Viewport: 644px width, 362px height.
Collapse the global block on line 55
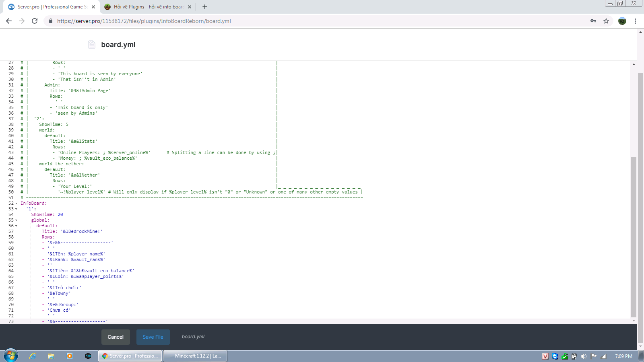tap(16, 220)
